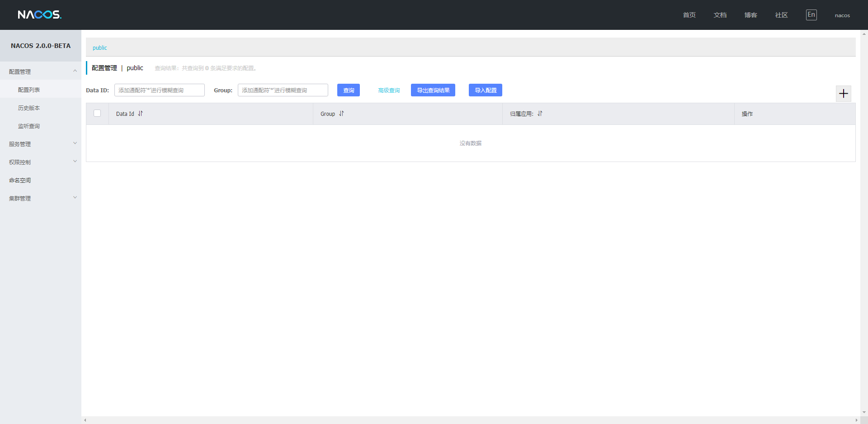Click the plus icon to create configuration
The width and height of the screenshot is (868, 424).
click(843, 94)
